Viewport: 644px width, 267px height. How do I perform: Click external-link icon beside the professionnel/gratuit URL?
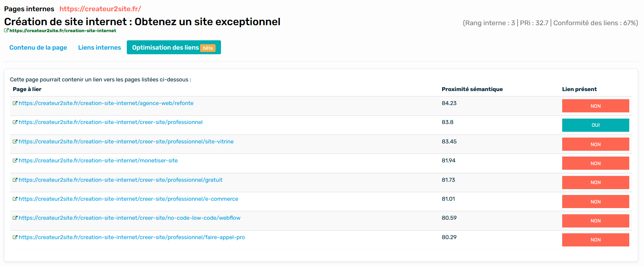click(x=15, y=180)
